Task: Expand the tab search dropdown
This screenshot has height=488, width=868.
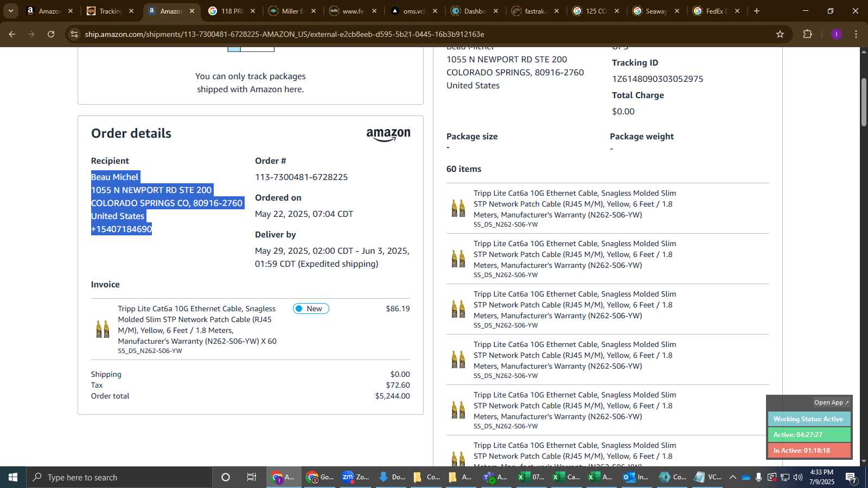Action: (x=10, y=11)
